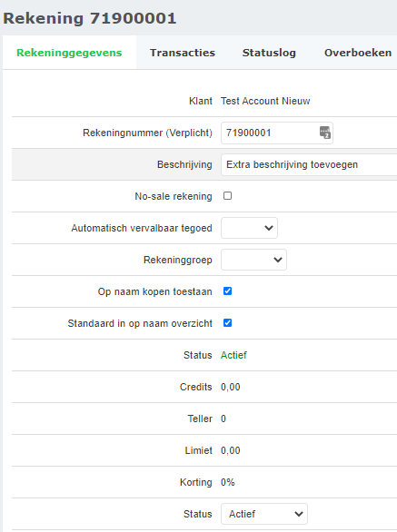Uncheck Op naam kopen toestaan
397x532 pixels.
click(x=227, y=291)
